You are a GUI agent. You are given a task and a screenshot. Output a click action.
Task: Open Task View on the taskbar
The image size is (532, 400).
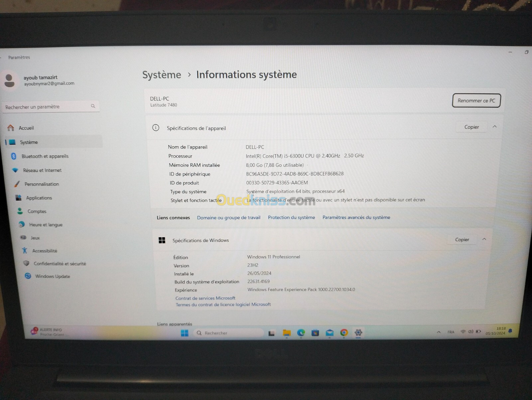[x=272, y=333]
